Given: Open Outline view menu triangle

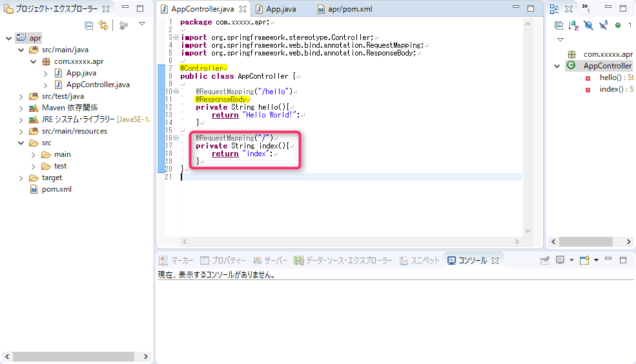Looking at the screenshot, I should (x=560, y=40).
